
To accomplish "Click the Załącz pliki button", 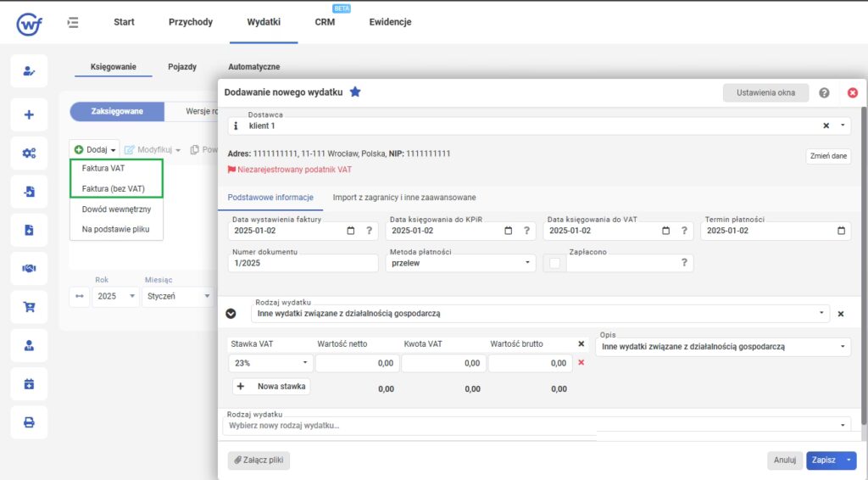I will click(x=259, y=460).
